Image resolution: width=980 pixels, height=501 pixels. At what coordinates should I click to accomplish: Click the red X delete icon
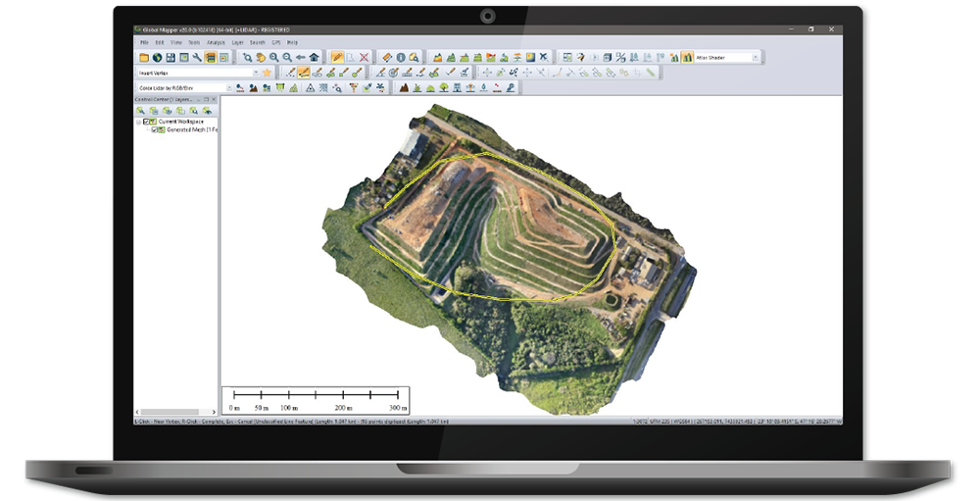pyautogui.click(x=365, y=58)
